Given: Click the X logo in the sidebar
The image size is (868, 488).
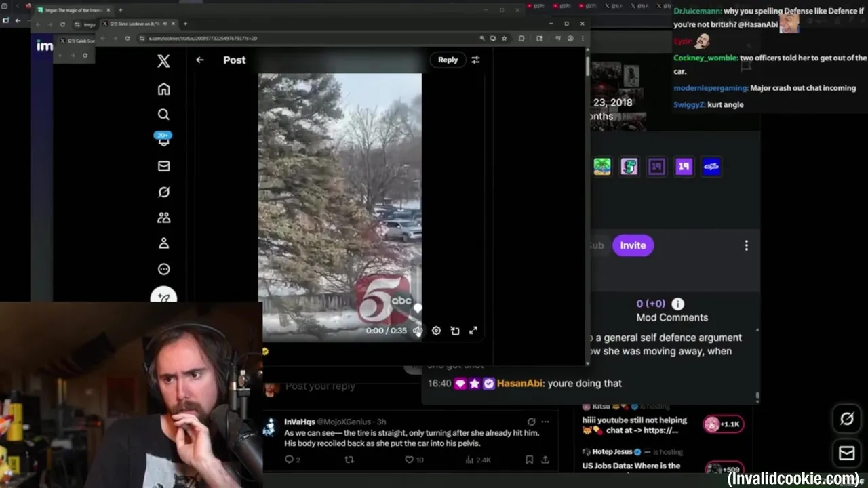Looking at the screenshot, I should (163, 61).
